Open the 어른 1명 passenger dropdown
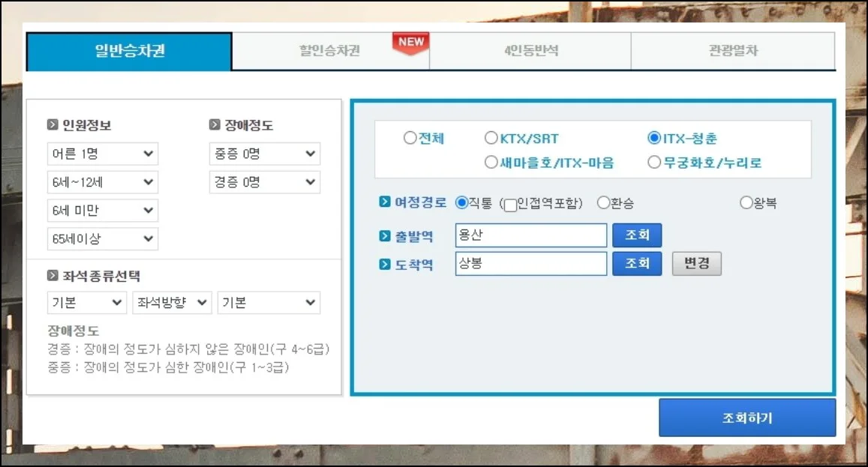The width and height of the screenshot is (868, 467). click(102, 154)
